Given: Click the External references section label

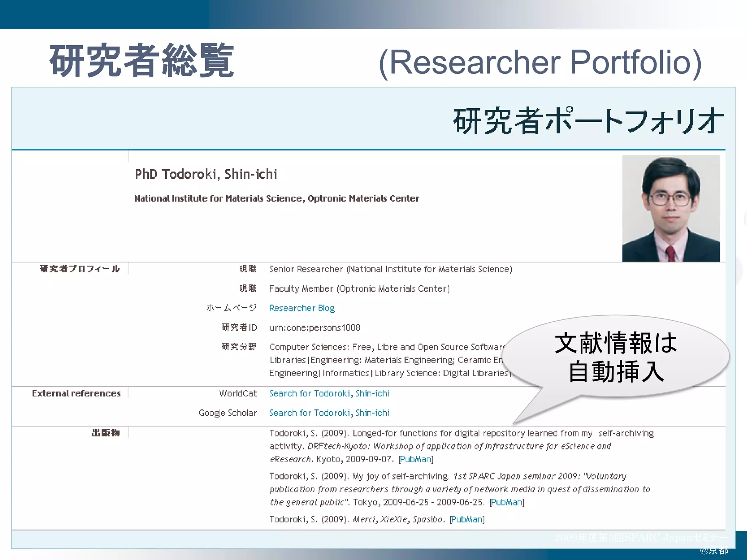Looking at the screenshot, I should (76, 393).
